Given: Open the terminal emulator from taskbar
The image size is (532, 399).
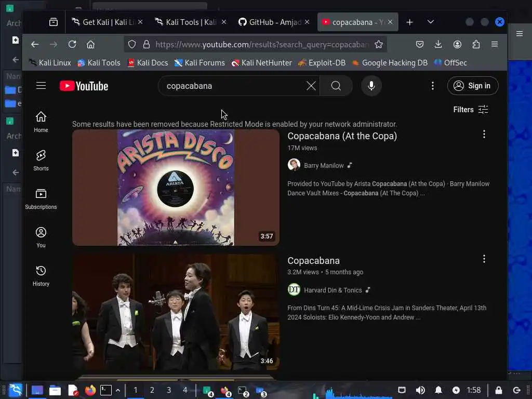Looking at the screenshot, I should (x=106, y=391).
